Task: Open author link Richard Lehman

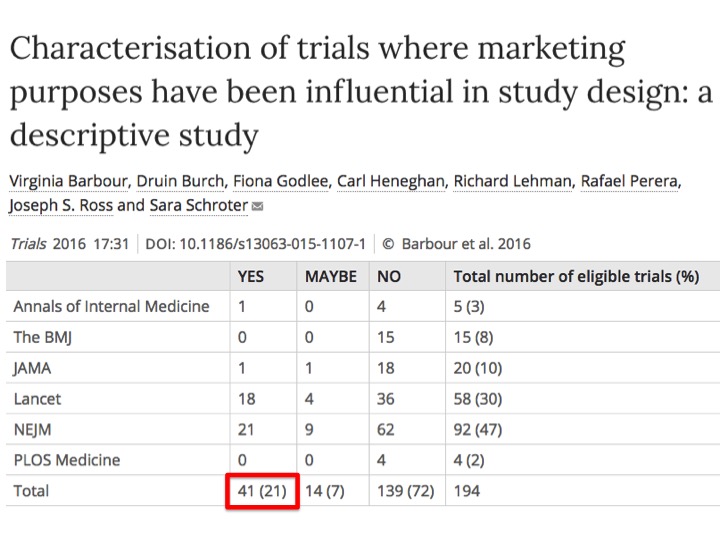Action: tap(512, 181)
